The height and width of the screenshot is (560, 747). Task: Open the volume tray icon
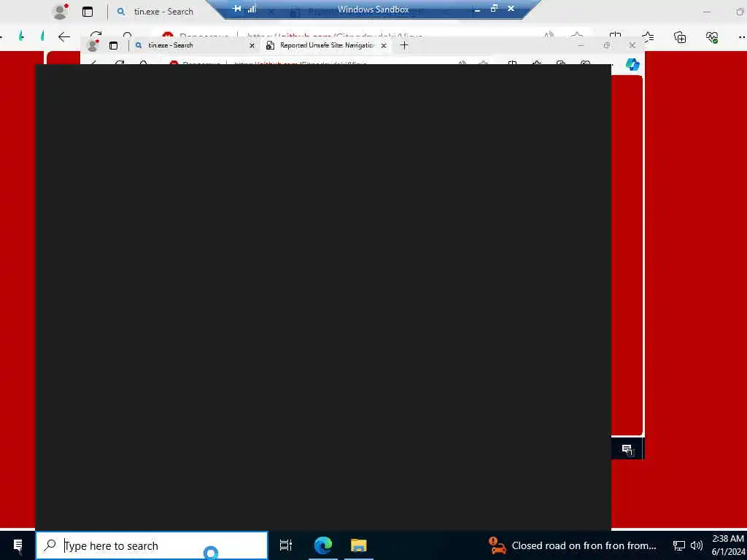[697, 545]
